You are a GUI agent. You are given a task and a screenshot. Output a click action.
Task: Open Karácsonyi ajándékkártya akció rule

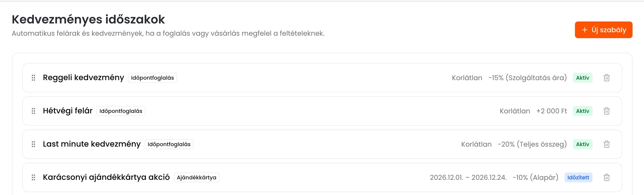[106, 177]
